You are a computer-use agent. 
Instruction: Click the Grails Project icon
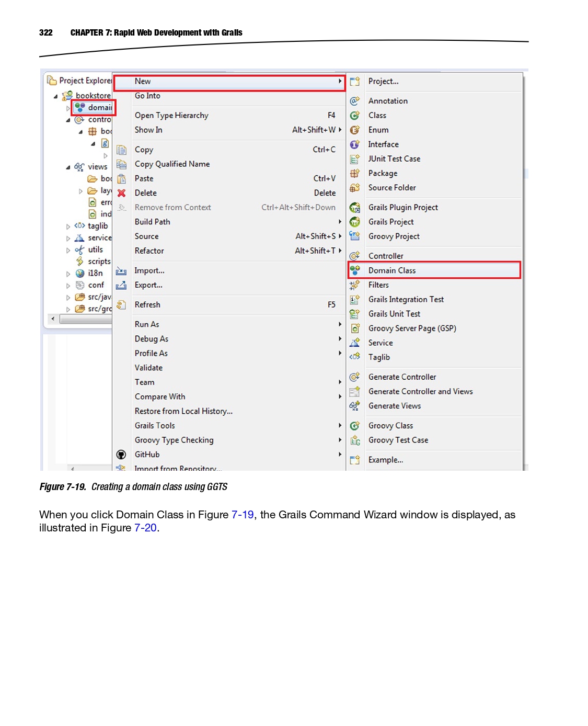pyautogui.click(x=355, y=222)
